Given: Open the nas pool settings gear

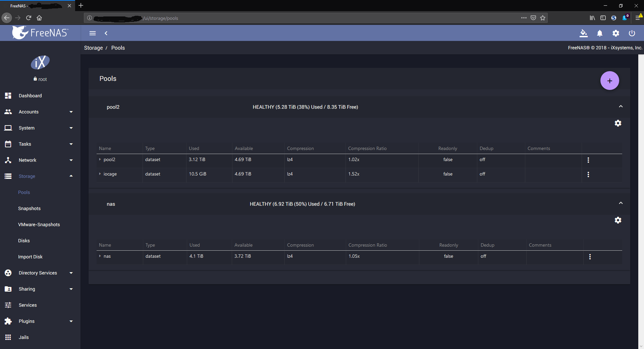Looking at the screenshot, I should [x=618, y=220].
